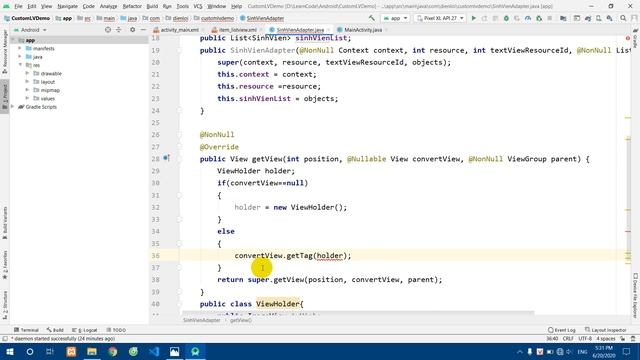Viewport: 640px width, 360px height.
Task: Toggle the Structure side tab
Action: tap(5, 305)
